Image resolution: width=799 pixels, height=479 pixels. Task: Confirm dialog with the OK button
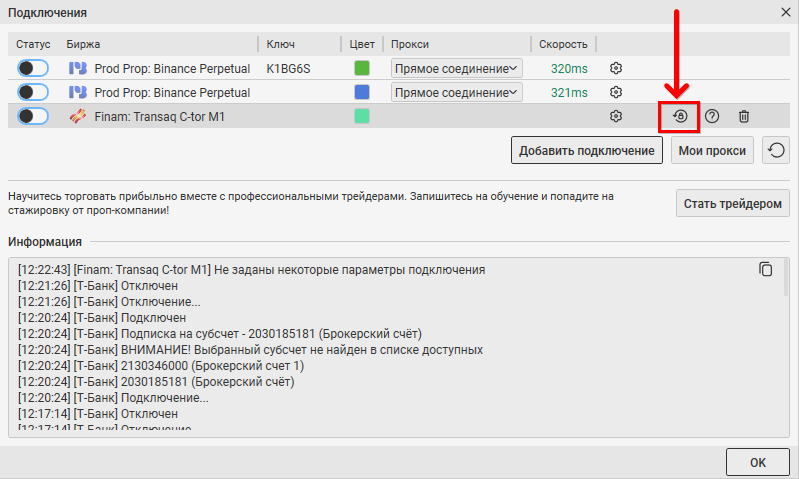coord(757,462)
